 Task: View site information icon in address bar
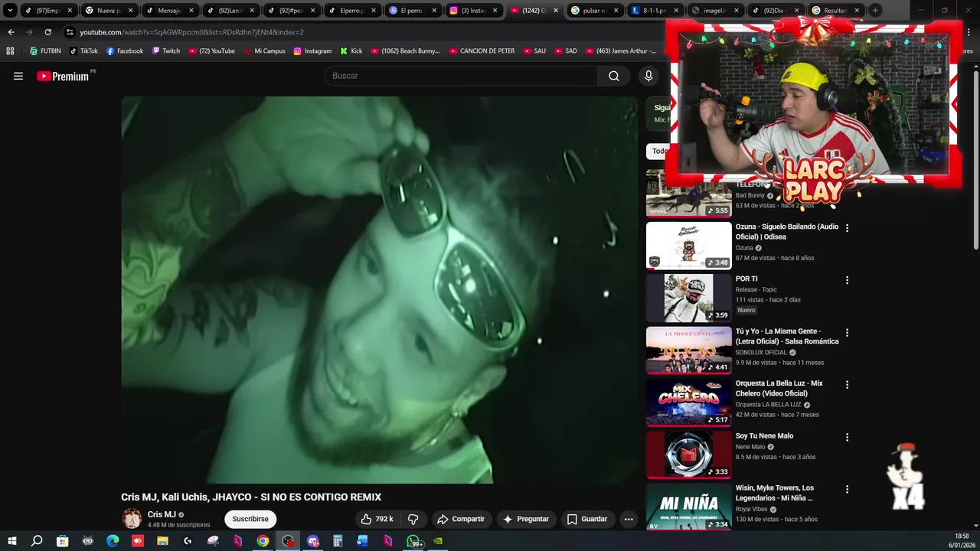[x=70, y=32]
